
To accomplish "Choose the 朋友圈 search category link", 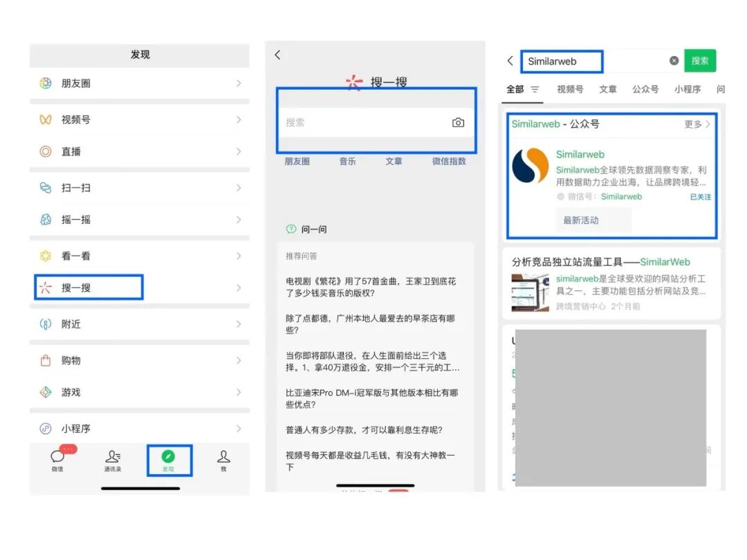I will (x=297, y=161).
